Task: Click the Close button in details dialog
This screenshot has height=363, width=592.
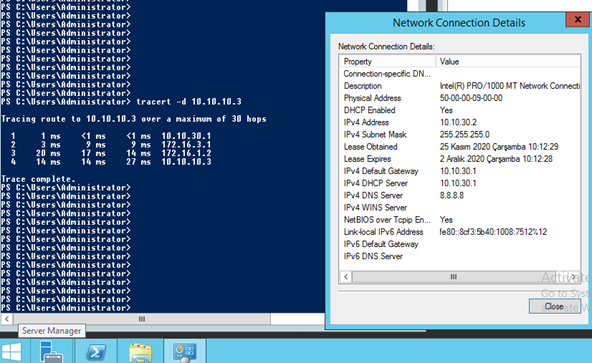Action: [x=554, y=306]
